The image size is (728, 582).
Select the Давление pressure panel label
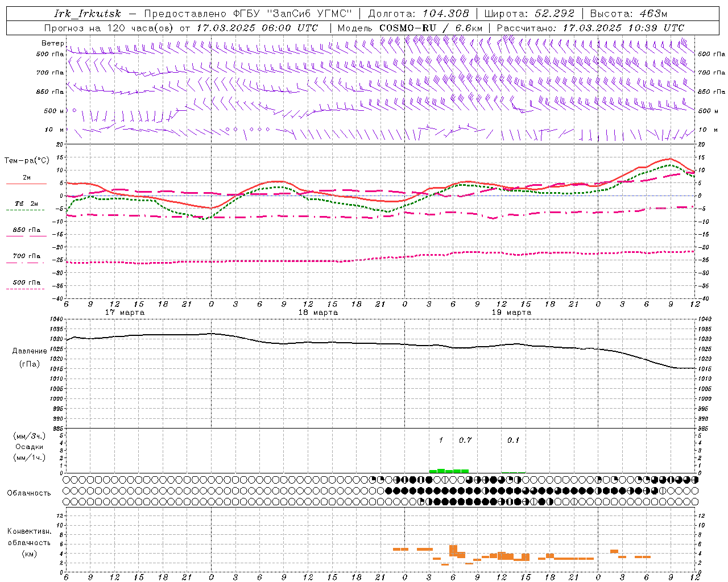point(30,351)
